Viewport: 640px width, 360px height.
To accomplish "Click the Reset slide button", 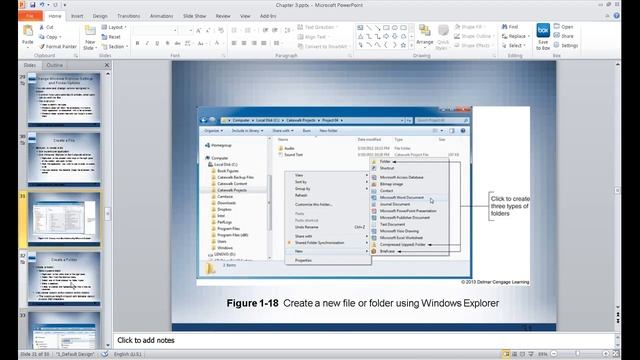I will pyautogui.click(x=111, y=37).
